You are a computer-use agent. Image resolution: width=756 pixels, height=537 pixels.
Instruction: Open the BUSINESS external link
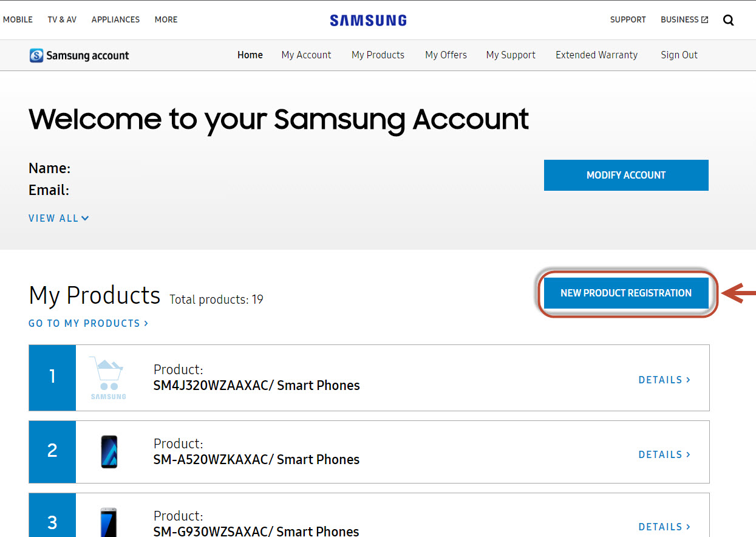[x=684, y=19]
